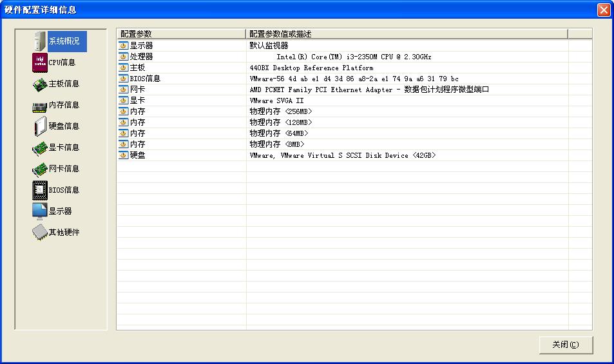The height and width of the screenshot is (364, 614).
Task: Select the 物理内存 <256MB> value
Action: pos(281,111)
